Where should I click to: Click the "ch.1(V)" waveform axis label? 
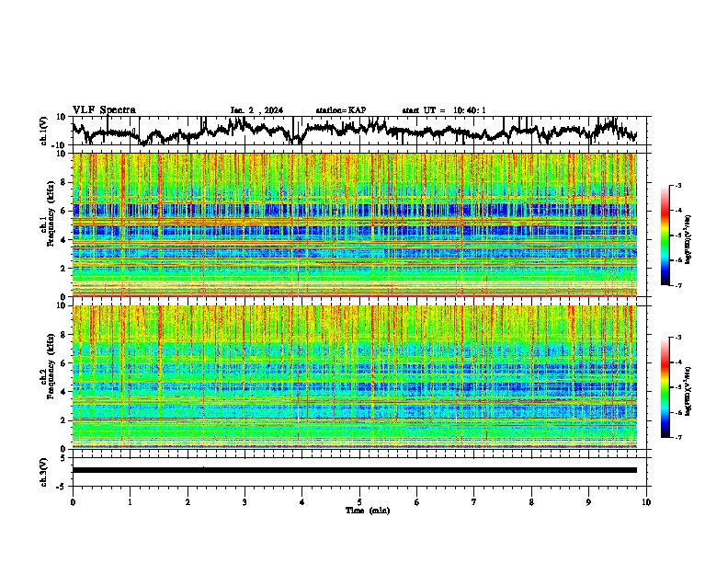click(44, 131)
